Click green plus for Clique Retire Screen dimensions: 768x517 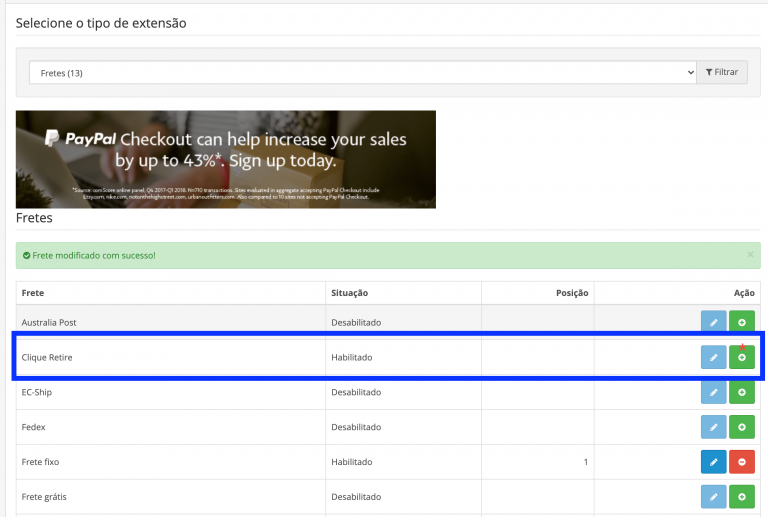pyautogui.click(x=741, y=357)
